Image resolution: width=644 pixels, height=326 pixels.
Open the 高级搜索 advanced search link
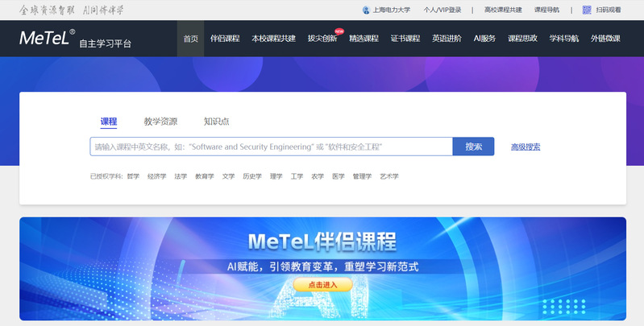(x=526, y=147)
